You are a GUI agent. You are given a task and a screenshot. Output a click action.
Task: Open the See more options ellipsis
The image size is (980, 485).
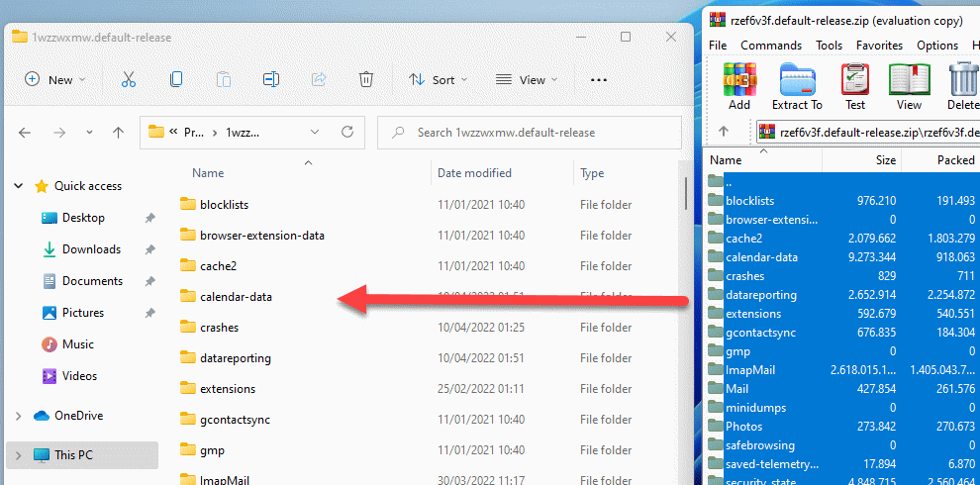point(599,80)
